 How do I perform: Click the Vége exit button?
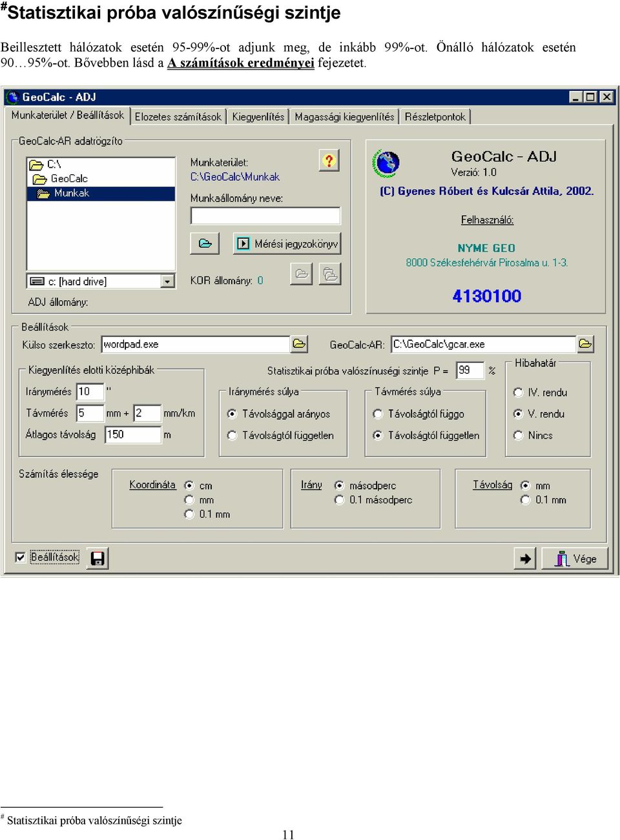pyautogui.click(x=575, y=558)
